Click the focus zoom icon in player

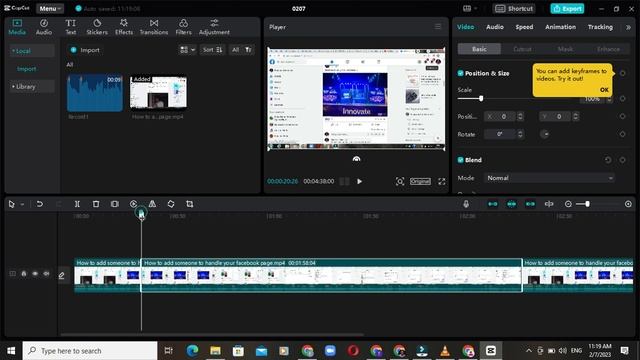[400, 181]
